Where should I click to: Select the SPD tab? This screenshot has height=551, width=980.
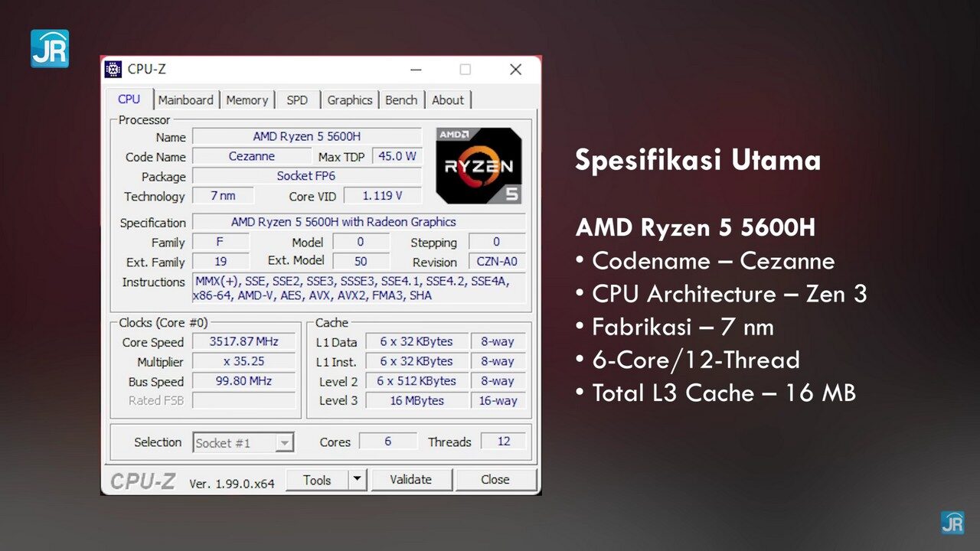point(297,100)
